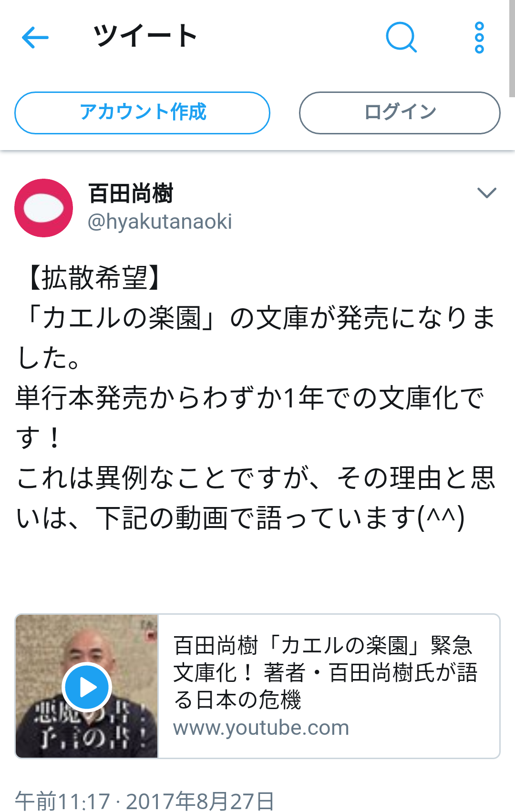Click the 【拡散希望】 text line
Image resolution: width=515 pixels, height=812 pixels.
click(x=93, y=277)
